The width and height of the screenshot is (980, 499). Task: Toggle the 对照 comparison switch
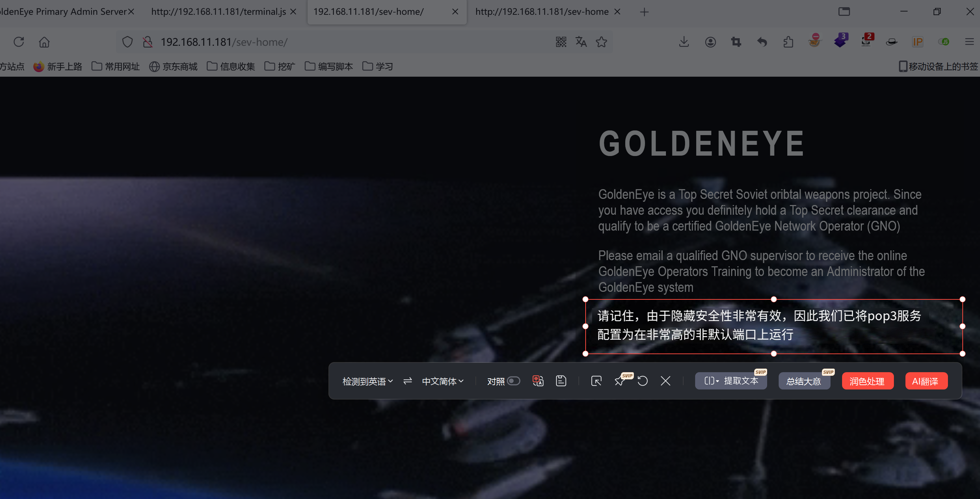pyautogui.click(x=513, y=381)
